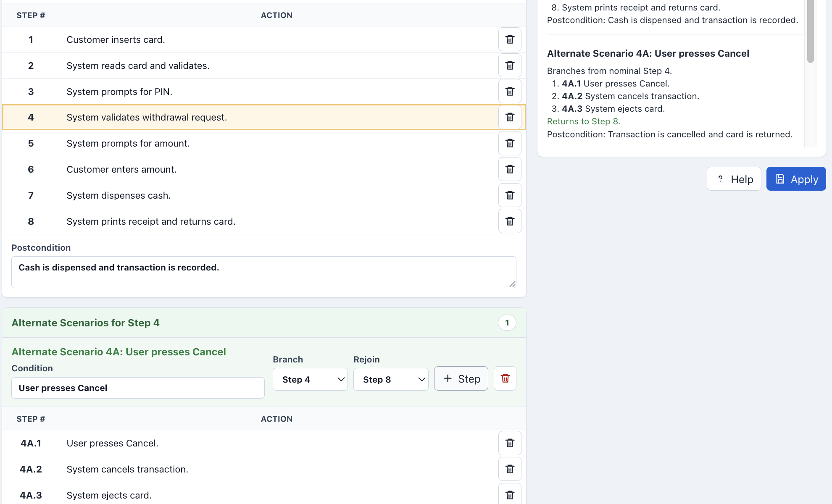The image size is (832, 504).
Task: Click the Postcondition text area
Action: coord(264,272)
